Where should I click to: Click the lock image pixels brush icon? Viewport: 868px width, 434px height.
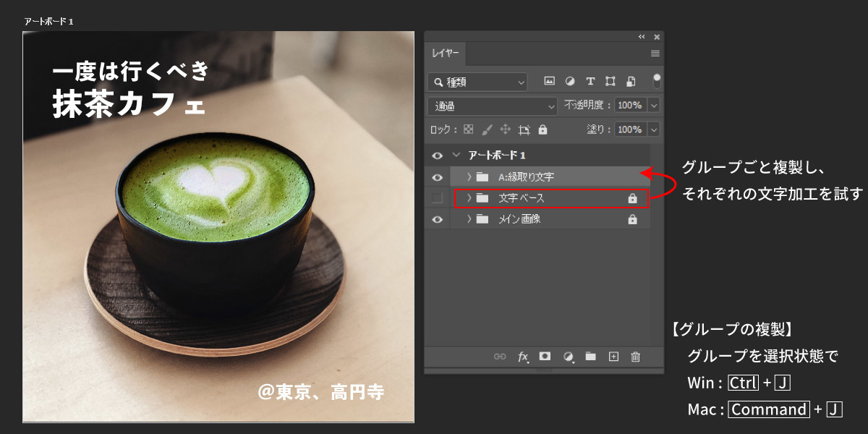(487, 129)
